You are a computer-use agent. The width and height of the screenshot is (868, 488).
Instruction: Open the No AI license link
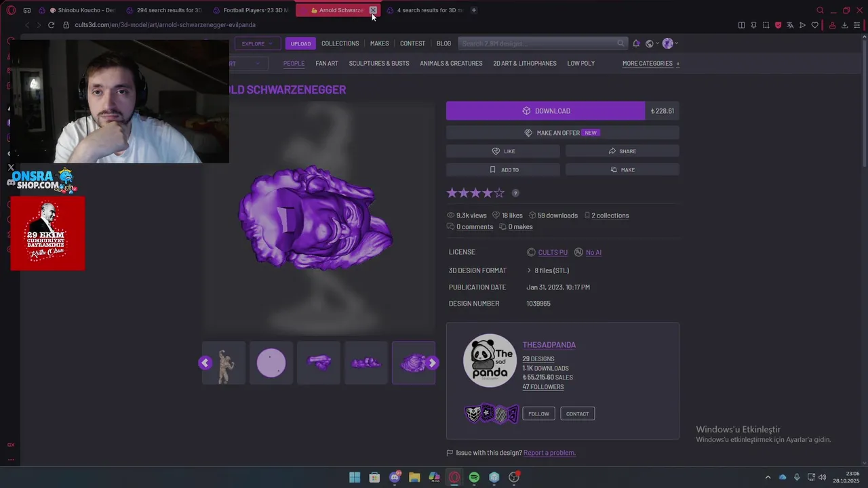(x=593, y=252)
